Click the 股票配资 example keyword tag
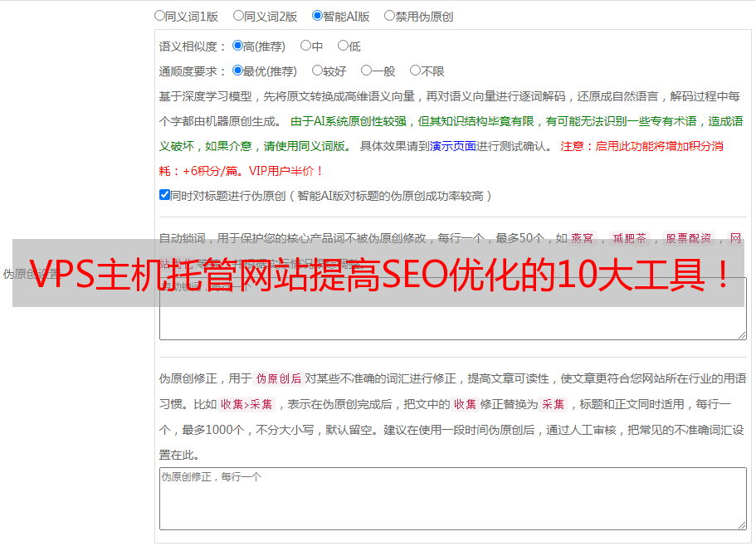 689,238
